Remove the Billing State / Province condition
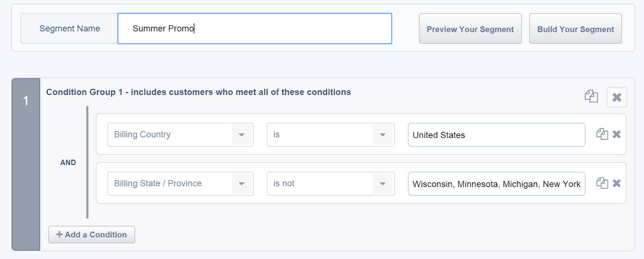The image size is (644, 259). [x=617, y=183]
